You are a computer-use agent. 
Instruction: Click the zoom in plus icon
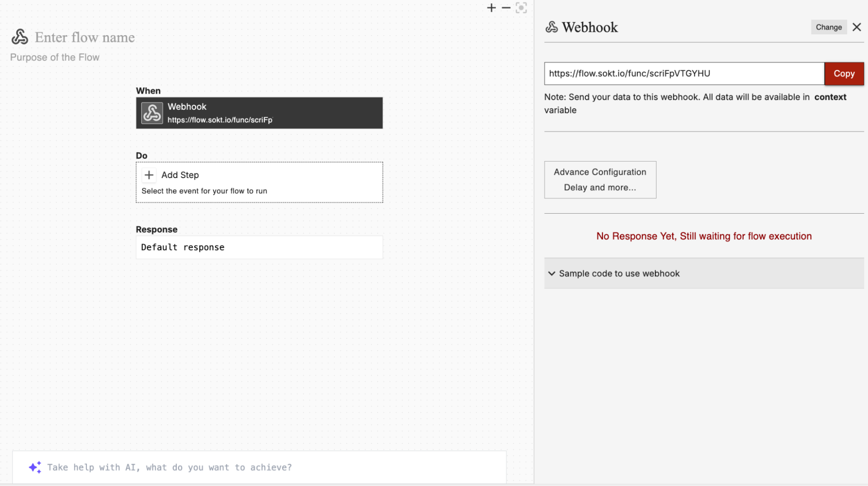pos(491,8)
